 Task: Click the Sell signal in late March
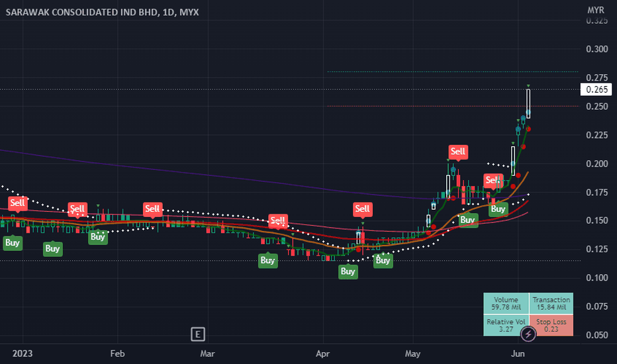[278, 220]
